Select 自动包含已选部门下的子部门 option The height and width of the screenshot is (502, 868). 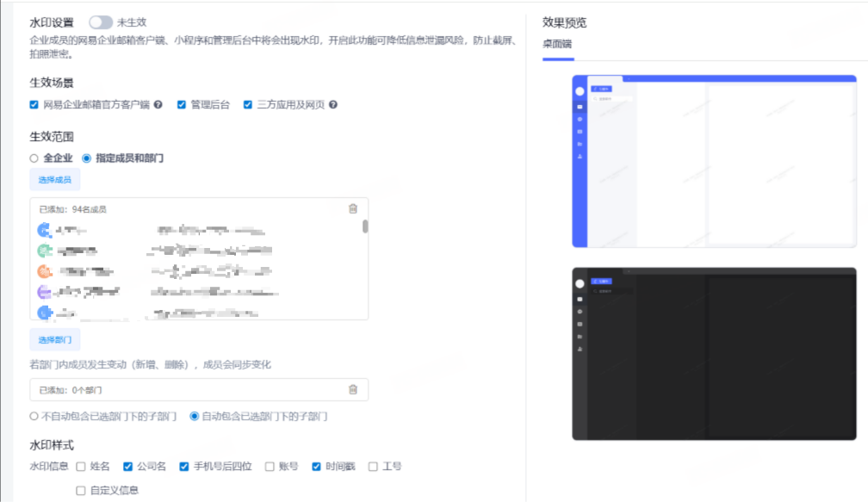195,416
